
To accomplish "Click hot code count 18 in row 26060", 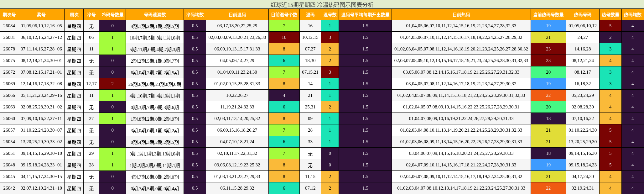I will 548,118.
